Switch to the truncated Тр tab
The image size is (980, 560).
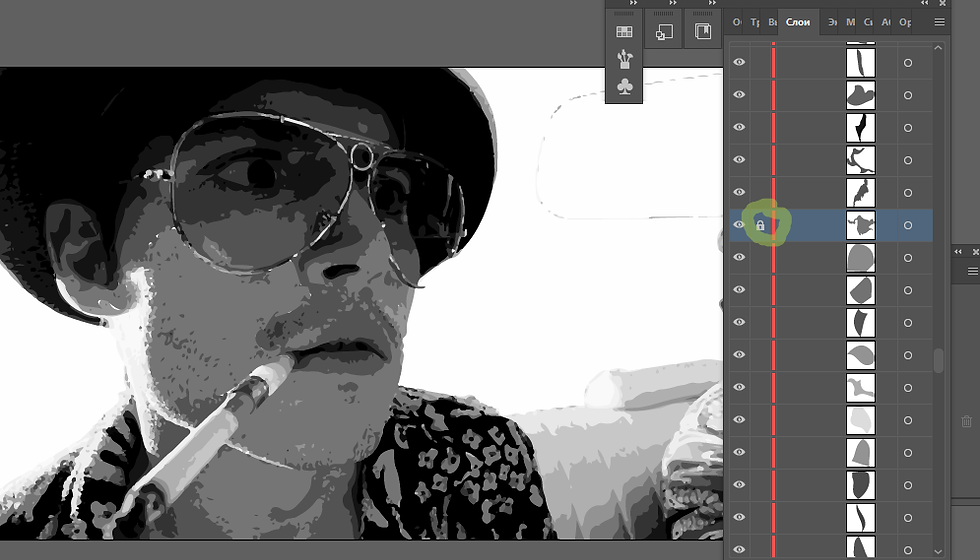coord(755,22)
